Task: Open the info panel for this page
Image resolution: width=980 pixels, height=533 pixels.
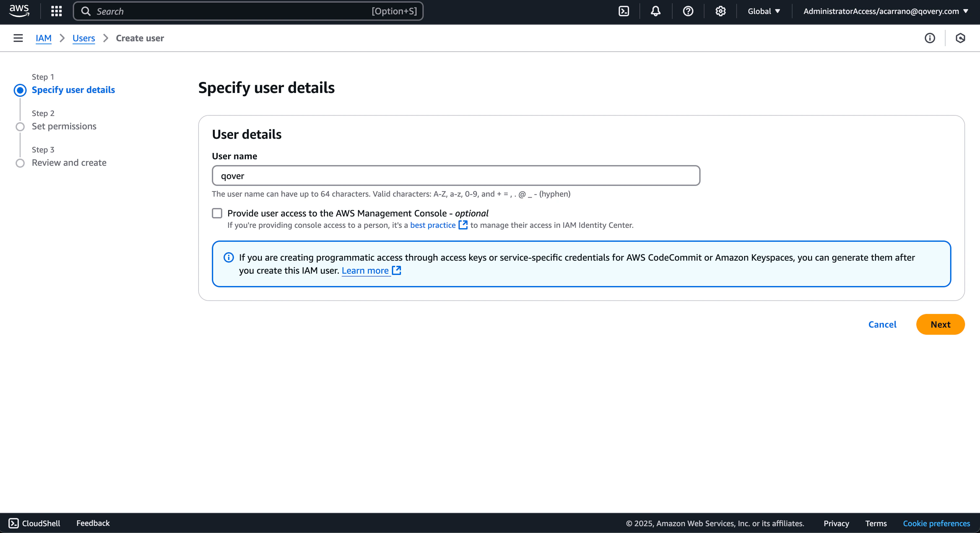Action: tap(930, 38)
